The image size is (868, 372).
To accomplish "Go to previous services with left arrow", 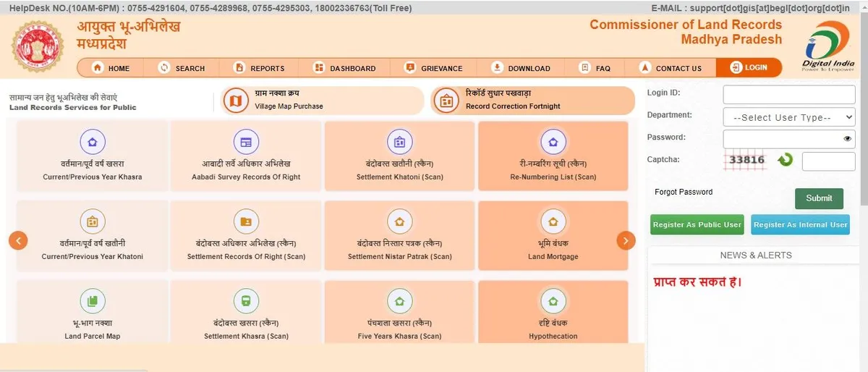I will [x=18, y=240].
